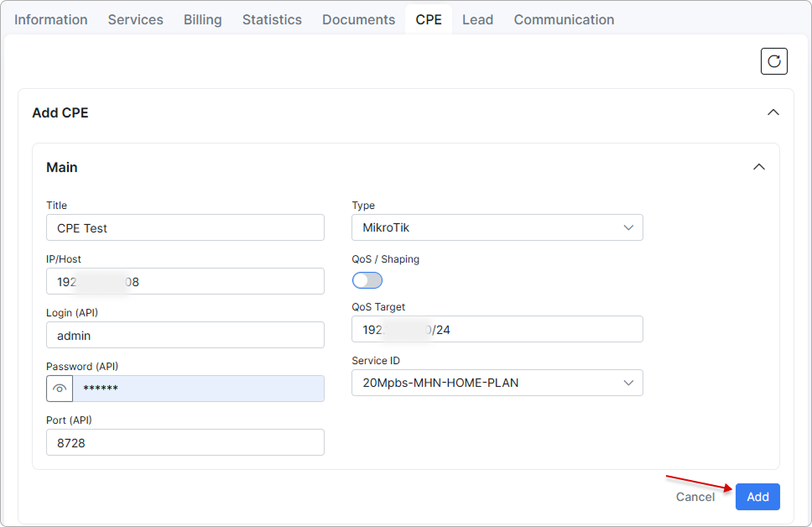Select the Login (API) field with admin

coord(185,335)
